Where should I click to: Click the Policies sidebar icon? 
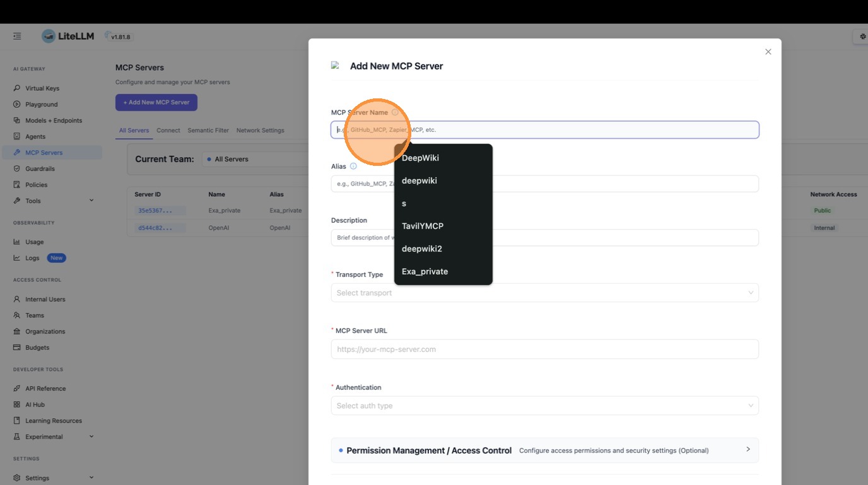[x=17, y=185]
